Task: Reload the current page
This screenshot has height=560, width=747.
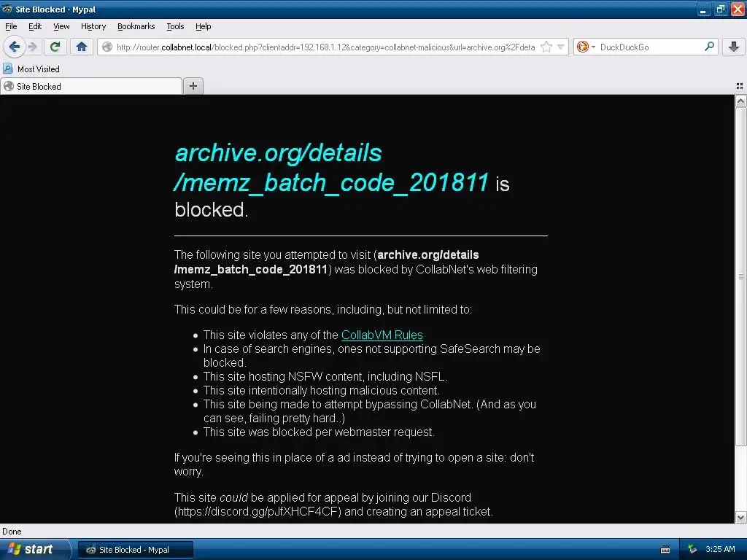Action: [x=55, y=47]
